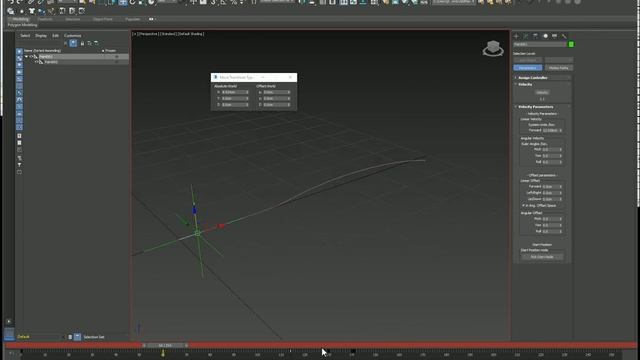Open the Select menu in Scene Explorer
This screenshot has height=360, width=640.
(x=25, y=36)
